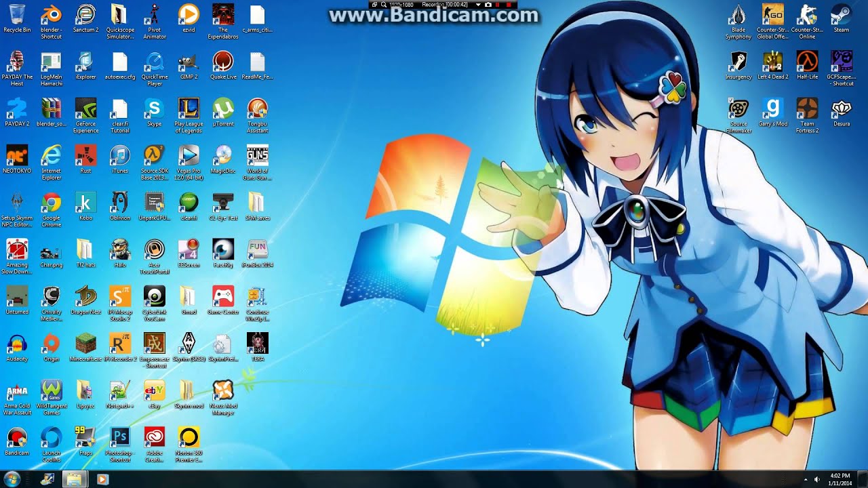Open Windows Explorer from the taskbar
Image resolution: width=868 pixels, height=488 pixels.
74,479
